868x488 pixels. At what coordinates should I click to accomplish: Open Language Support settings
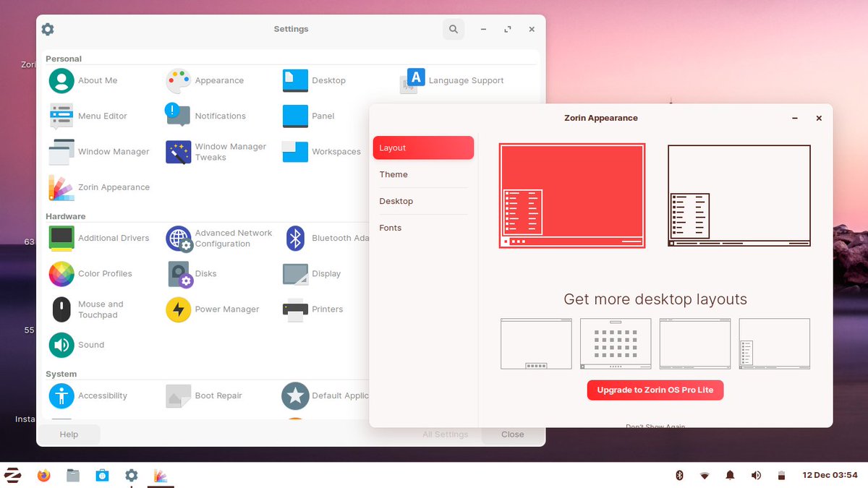451,80
